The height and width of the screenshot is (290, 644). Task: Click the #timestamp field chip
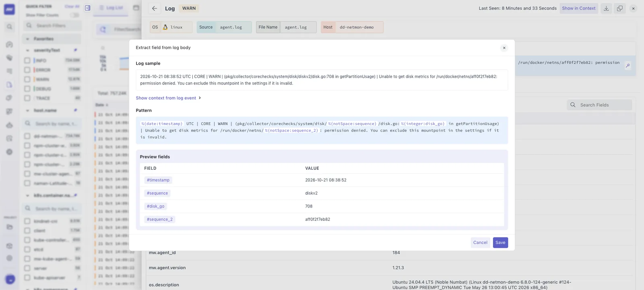point(158,180)
